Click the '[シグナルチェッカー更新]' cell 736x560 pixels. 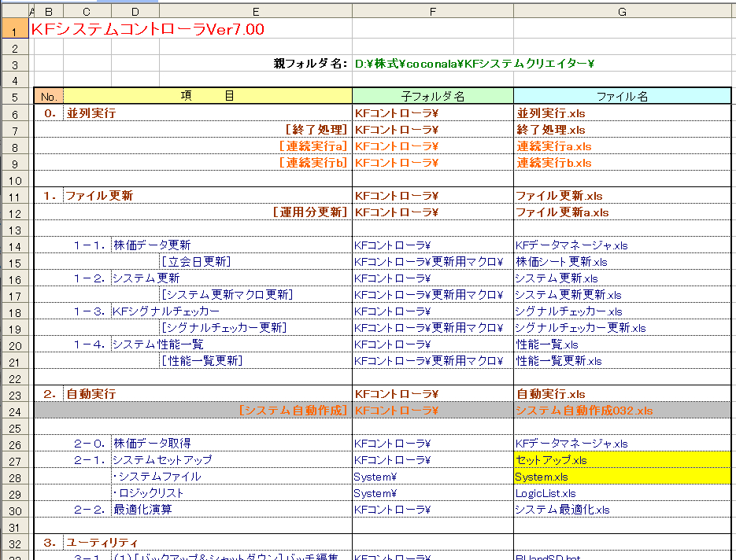[224, 327]
